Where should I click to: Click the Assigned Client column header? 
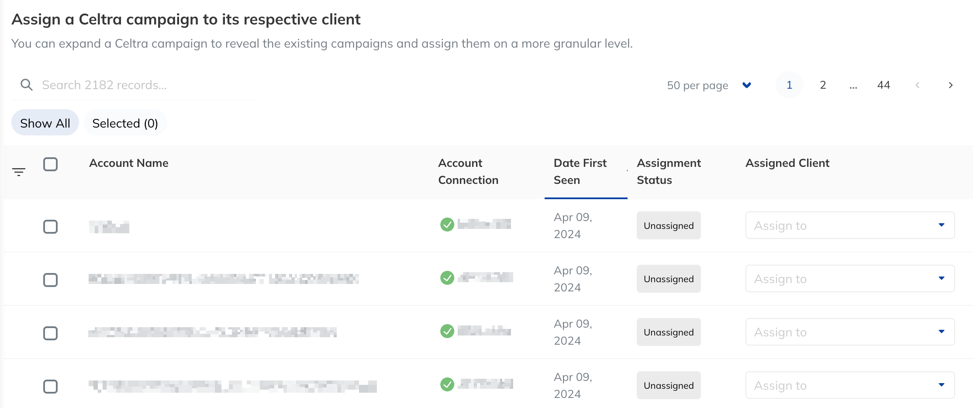(x=787, y=163)
